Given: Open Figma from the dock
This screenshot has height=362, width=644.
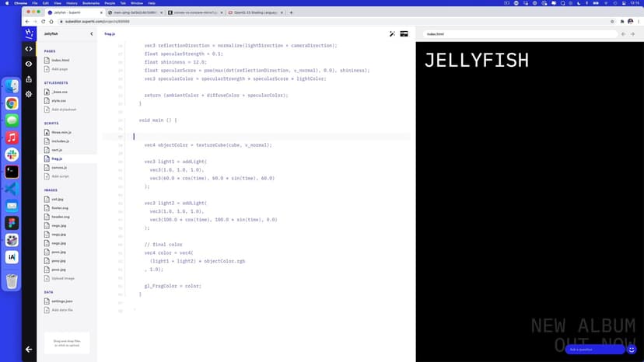Looking at the screenshot, I should tap(12, 222).
